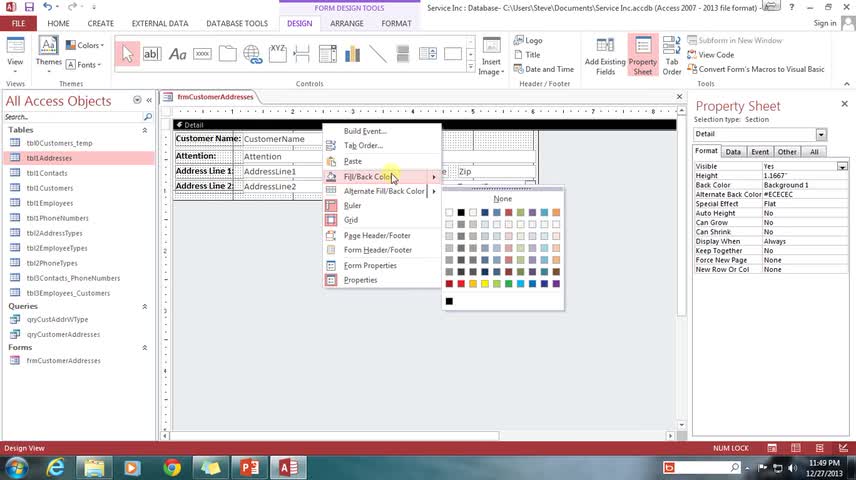
Task: Select the arrow Select tool in Controls
Action: (x=127, y=54)
